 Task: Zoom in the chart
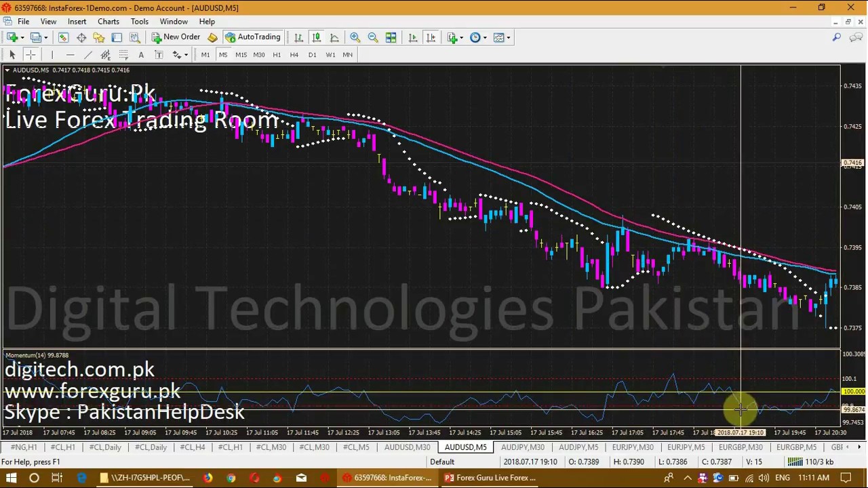pyautogui.click(x=355, y=37)
